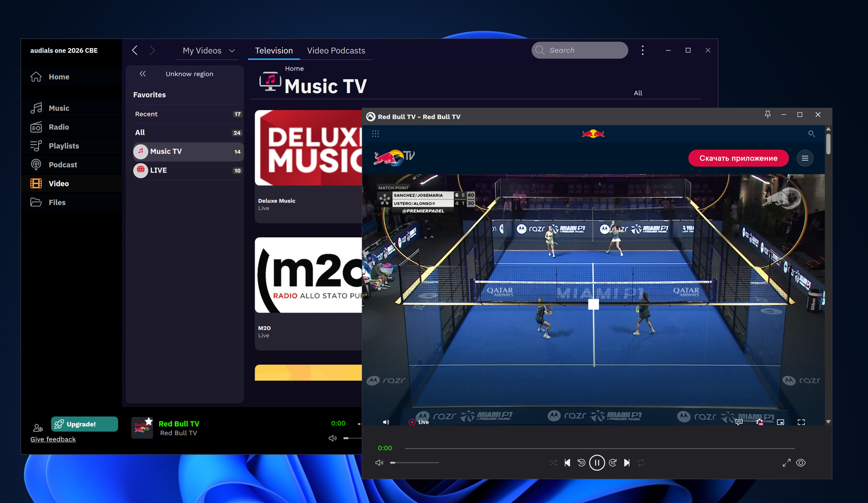868x503 pixels.
Task: Select the Music TV category row
Action: coord(187,152)
